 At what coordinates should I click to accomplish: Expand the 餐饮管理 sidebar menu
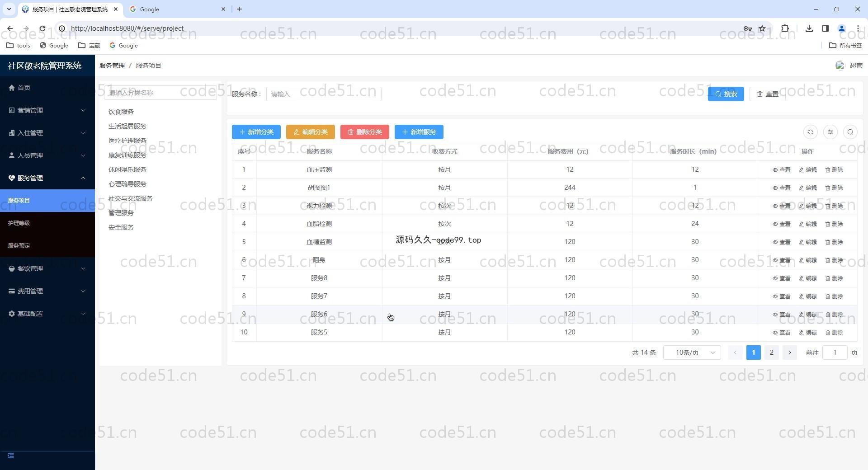47,268
